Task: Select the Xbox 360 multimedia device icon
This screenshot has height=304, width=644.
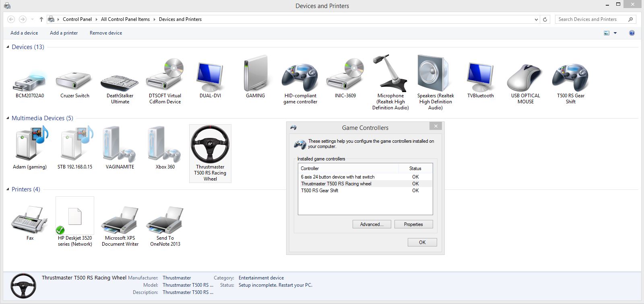Action: click(165, 144)
